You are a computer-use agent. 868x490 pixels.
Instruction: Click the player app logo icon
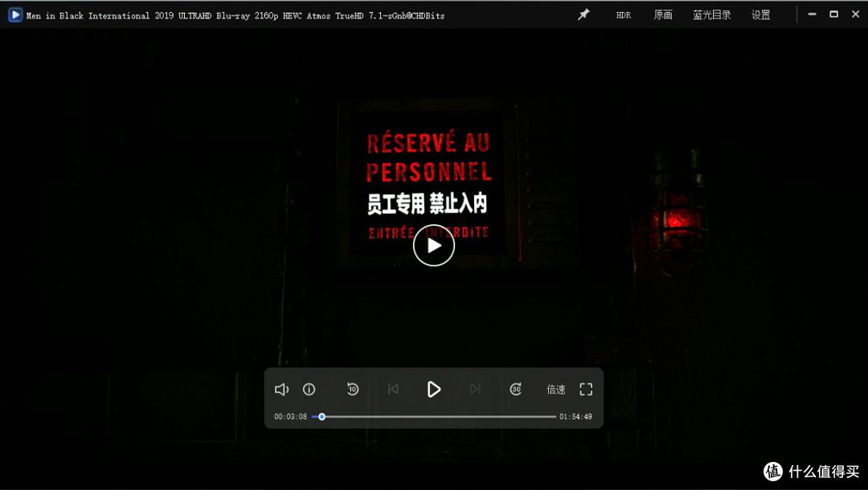coord(15,15)
